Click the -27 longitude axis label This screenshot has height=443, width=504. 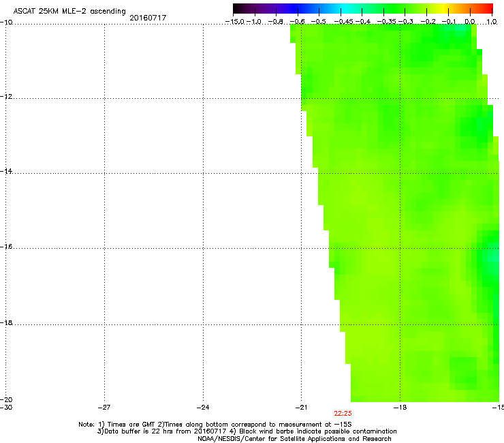(x=104, y=408)
